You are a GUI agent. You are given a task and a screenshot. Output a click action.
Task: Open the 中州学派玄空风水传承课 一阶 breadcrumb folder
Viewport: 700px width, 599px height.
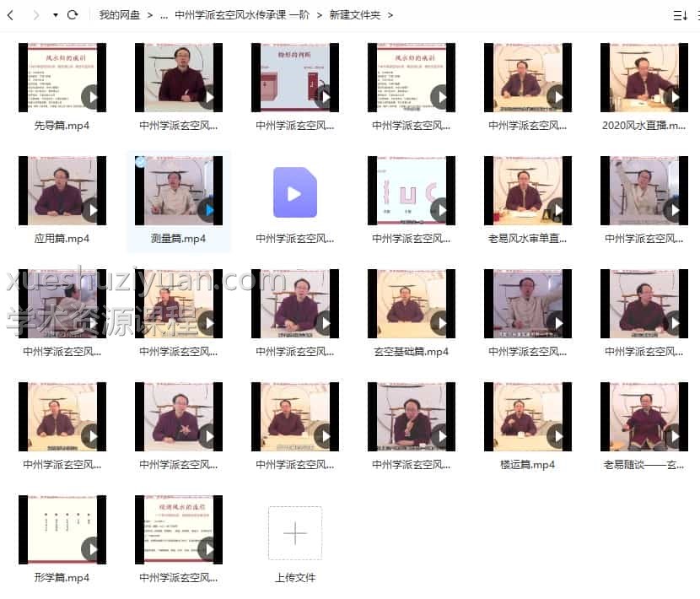pos(241,15)
